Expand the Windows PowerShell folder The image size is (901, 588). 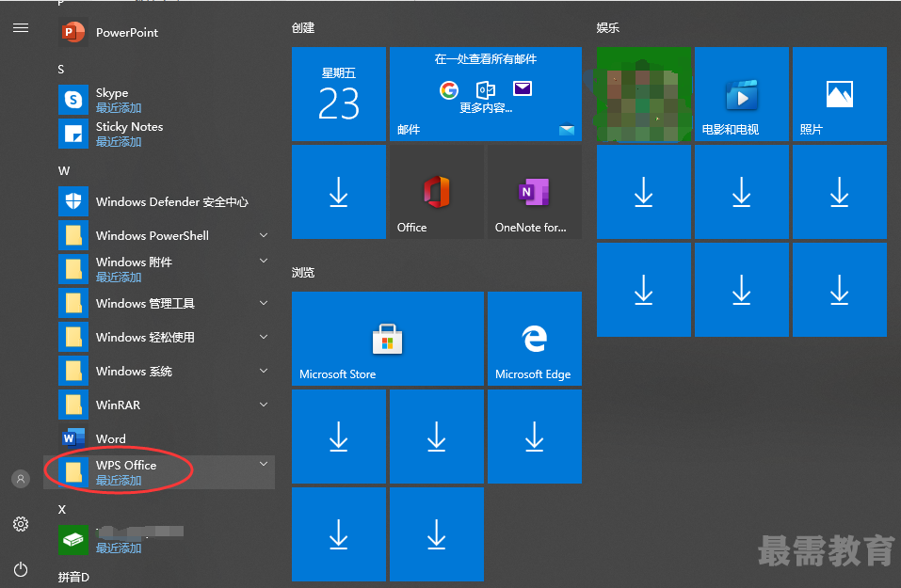click(264, 235)
